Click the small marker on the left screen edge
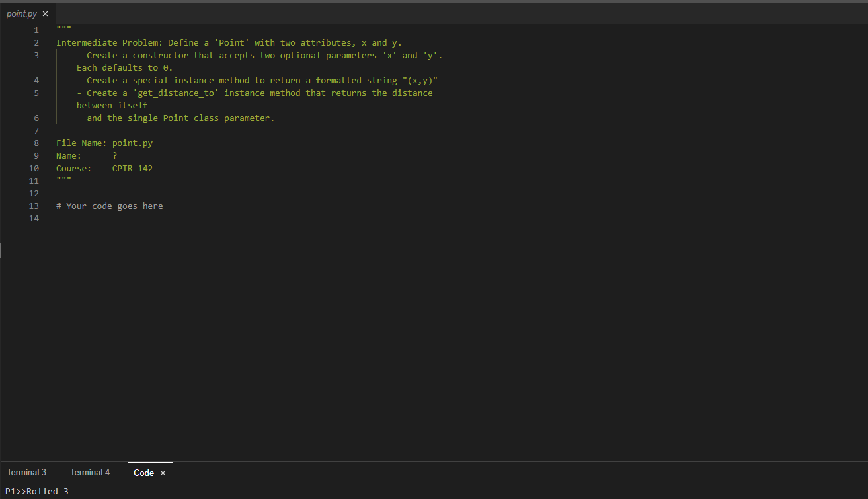Screen dimensions: 868x499 [1, 250]
